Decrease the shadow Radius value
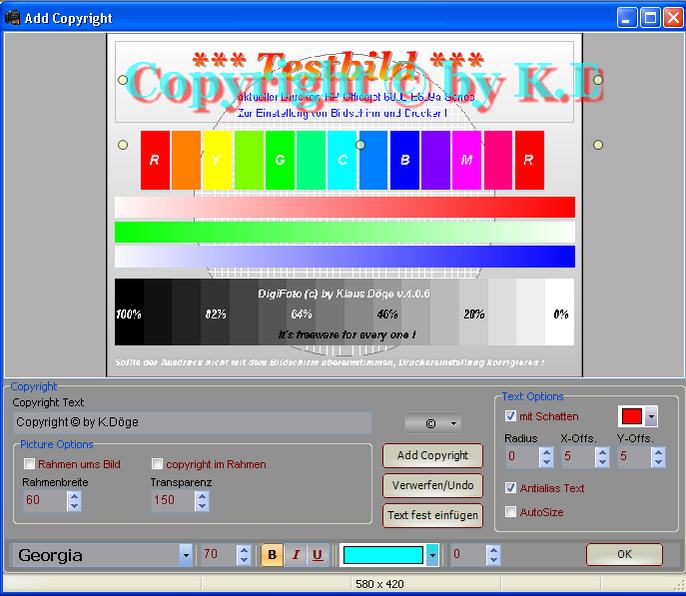Viewport: 686px width, 596px height. (x=546, y=462)
